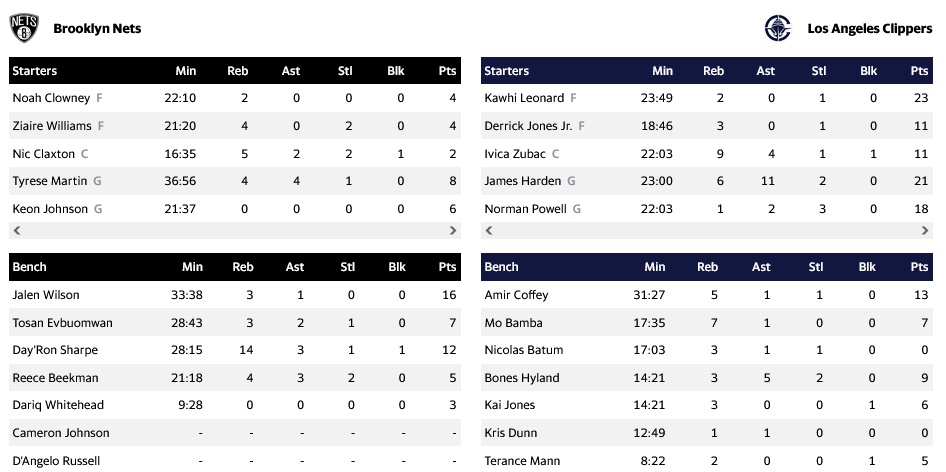Click the Brooklyn Nets team name
The height and width of the screenshot is (472, 946).
click(97, 29)
